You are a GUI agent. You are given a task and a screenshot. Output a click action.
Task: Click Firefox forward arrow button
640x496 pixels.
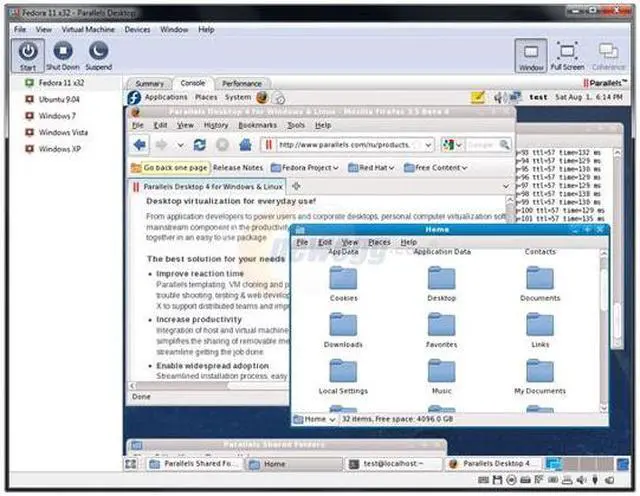pyautogui.click(x=162, y=145)
